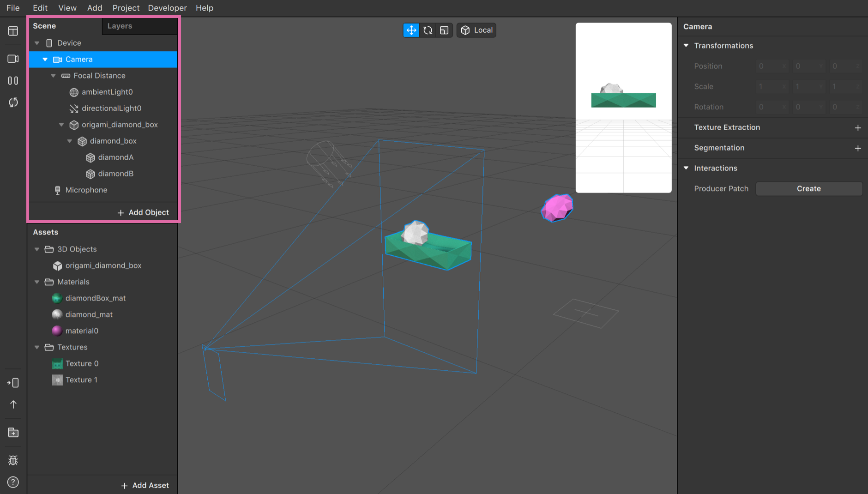Click the upload/export arrow icon
868x494 pixels.
pyautogui.click(x=13, y=404)
